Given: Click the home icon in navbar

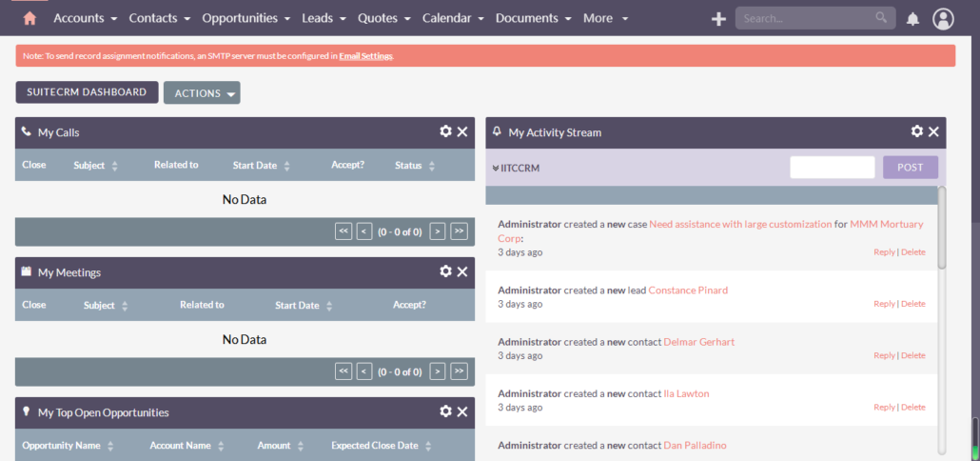Looking at the screenshot, I should 29,18.
